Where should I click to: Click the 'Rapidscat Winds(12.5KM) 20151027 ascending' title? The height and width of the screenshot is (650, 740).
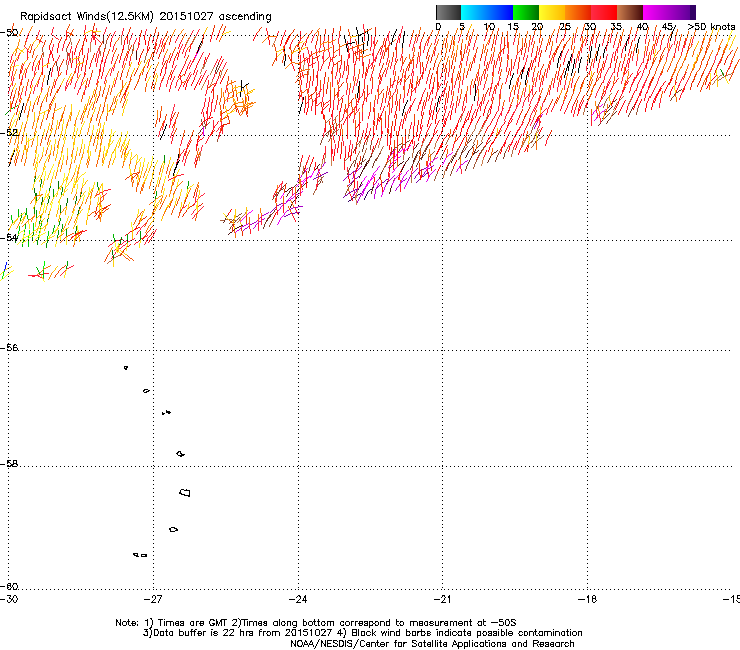146,17
